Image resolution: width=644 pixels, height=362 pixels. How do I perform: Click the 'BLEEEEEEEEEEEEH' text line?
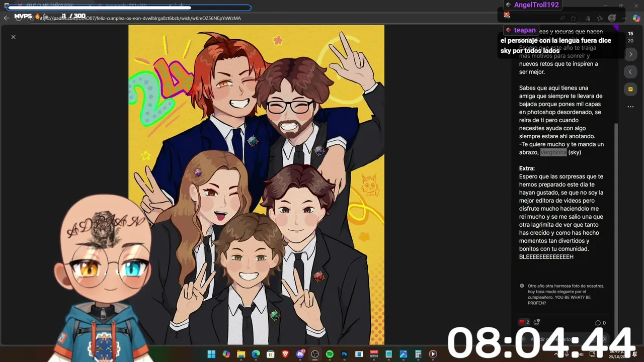coord(546,257)
